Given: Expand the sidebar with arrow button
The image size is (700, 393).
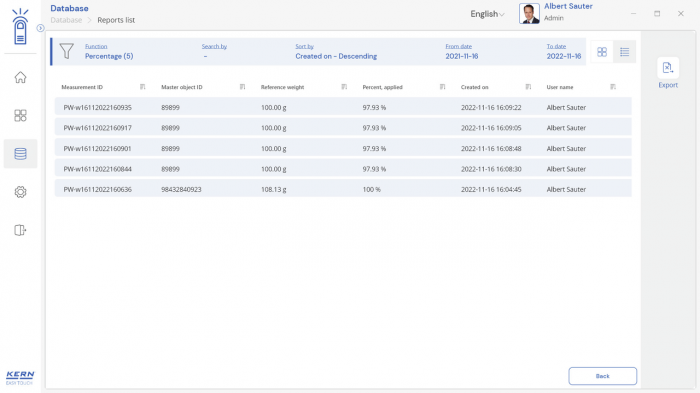Looking at the screenshot, I should [40, 28].
